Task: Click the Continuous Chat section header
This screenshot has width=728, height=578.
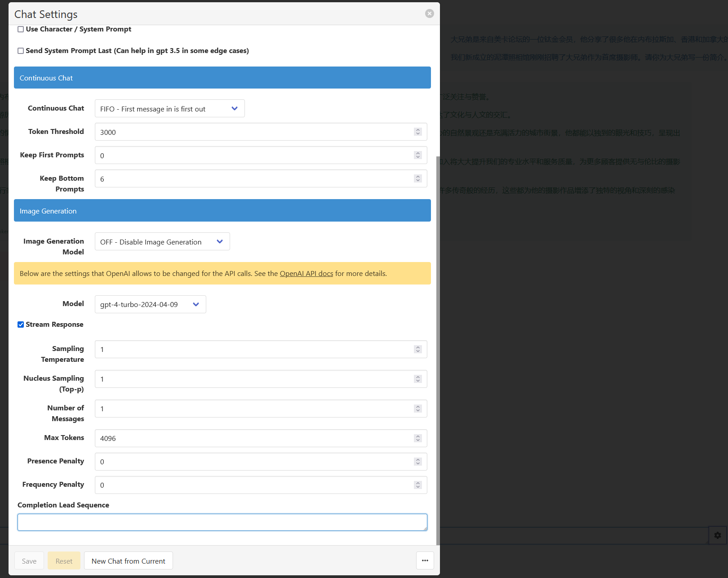Action: point(222,78)
